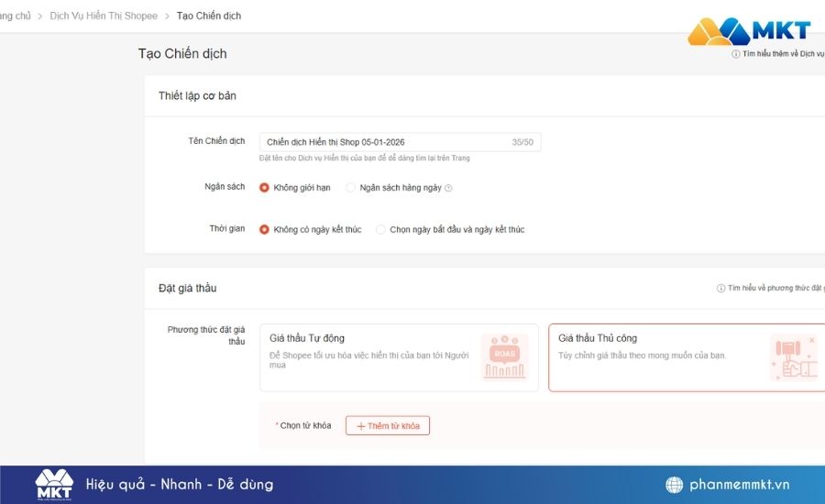Click the "35/50" character counter
The width and height of the screenshot is (825, 504).
point(522,142)
